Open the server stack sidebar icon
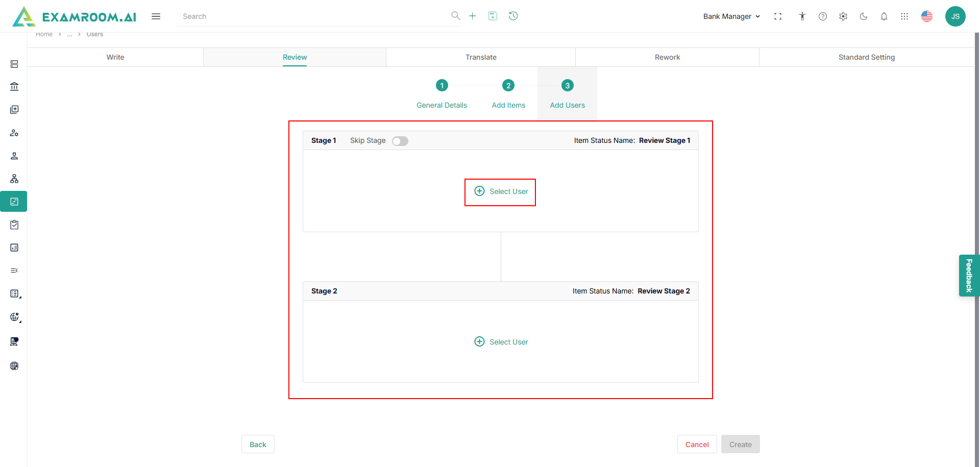Image resolution: width=980 pixels, height=467 pixels. 14,64
